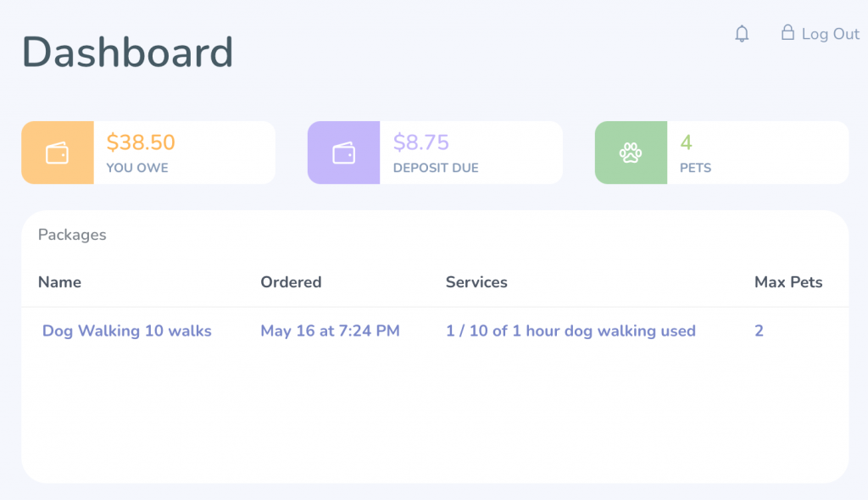Image resolution: width=868 pixels, height=500 pixels.
Task: Open the notifications bell icon
Action: coord(742,34)
